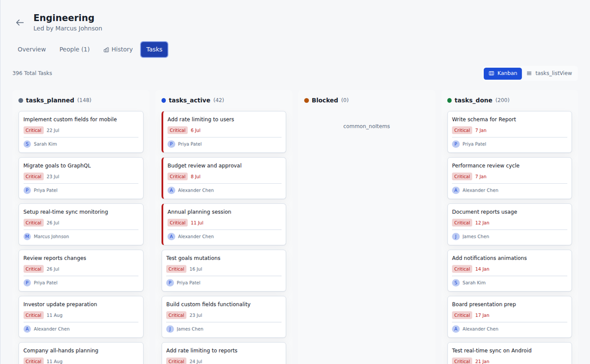Viewport: 590px width, 364px height.
Task: Click Alexander Chen avatar on Performance review cycle card
Action: click(456, 190)
